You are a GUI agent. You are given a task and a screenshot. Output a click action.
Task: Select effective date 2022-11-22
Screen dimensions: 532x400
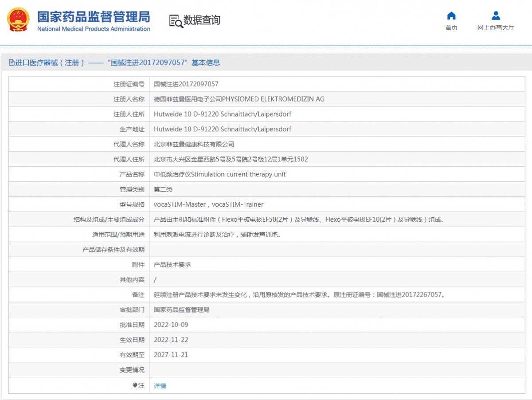tap(171, 340)
